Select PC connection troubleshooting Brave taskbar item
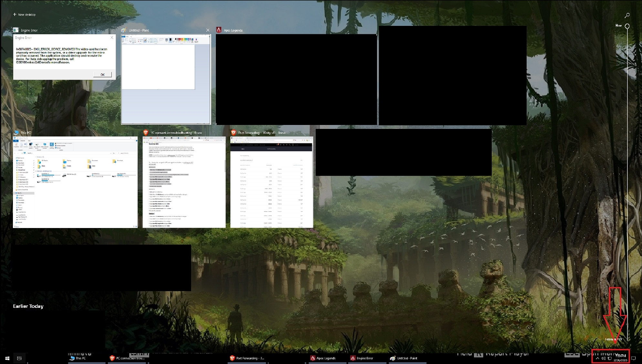 point(127,358)
